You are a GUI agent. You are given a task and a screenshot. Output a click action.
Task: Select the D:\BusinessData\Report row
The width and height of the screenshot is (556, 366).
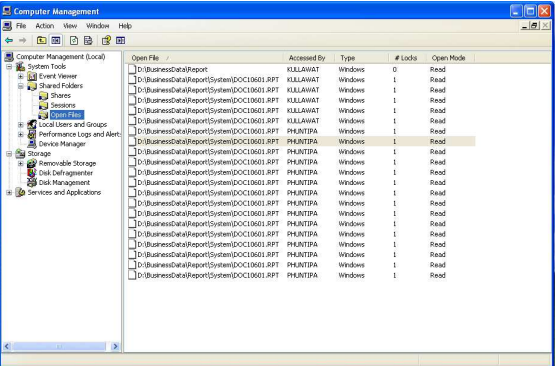tap(301, 70)
